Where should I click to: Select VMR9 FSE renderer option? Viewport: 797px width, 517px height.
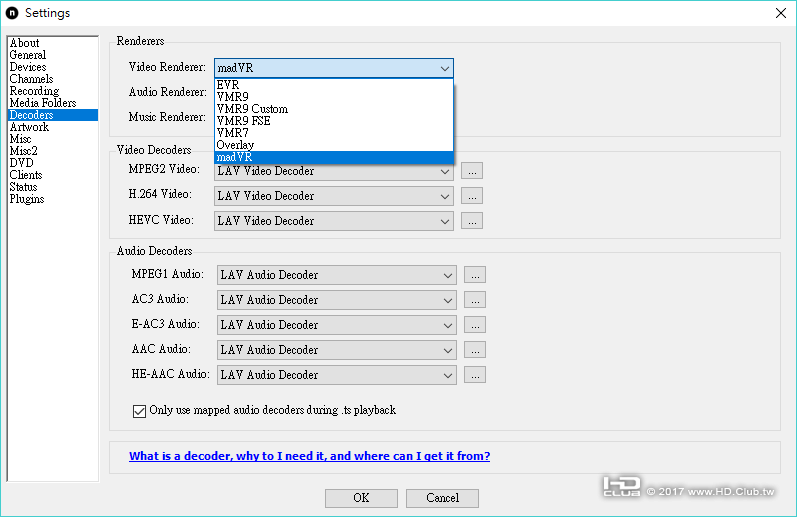(x=333, y=121)
